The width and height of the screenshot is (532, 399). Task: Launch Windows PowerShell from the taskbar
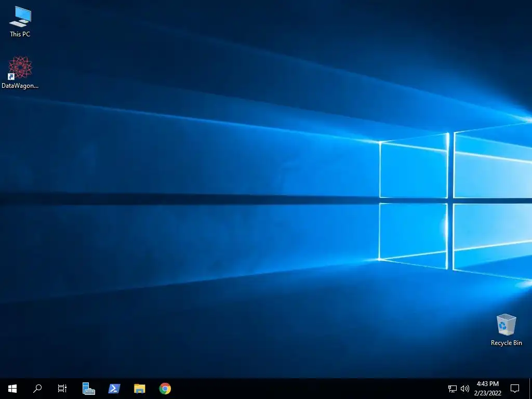(x=114, y=389)
